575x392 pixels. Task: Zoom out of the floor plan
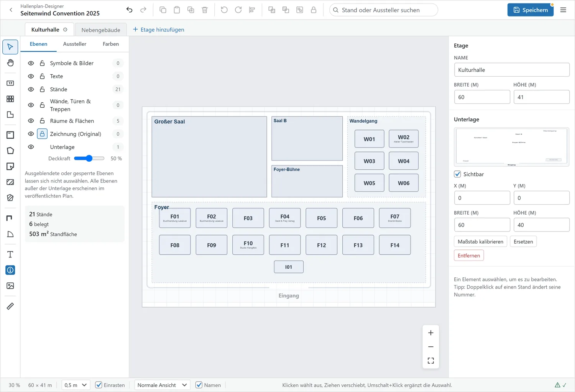pos(431,347)
